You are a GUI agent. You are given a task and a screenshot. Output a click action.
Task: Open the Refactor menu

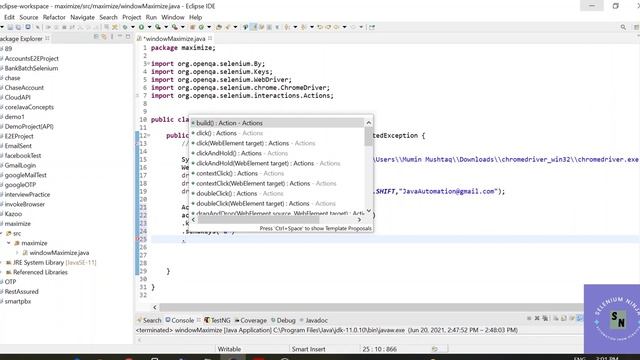point(54,17)
